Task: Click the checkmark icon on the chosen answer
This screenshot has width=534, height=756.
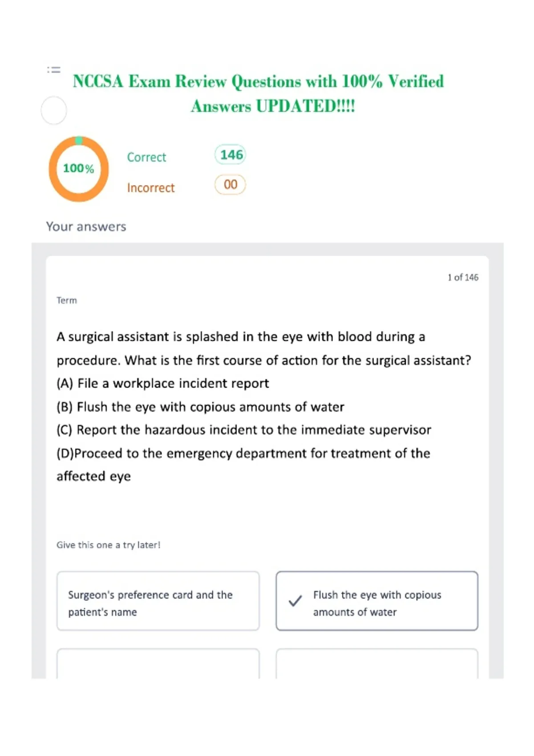Action: (295, 601)
